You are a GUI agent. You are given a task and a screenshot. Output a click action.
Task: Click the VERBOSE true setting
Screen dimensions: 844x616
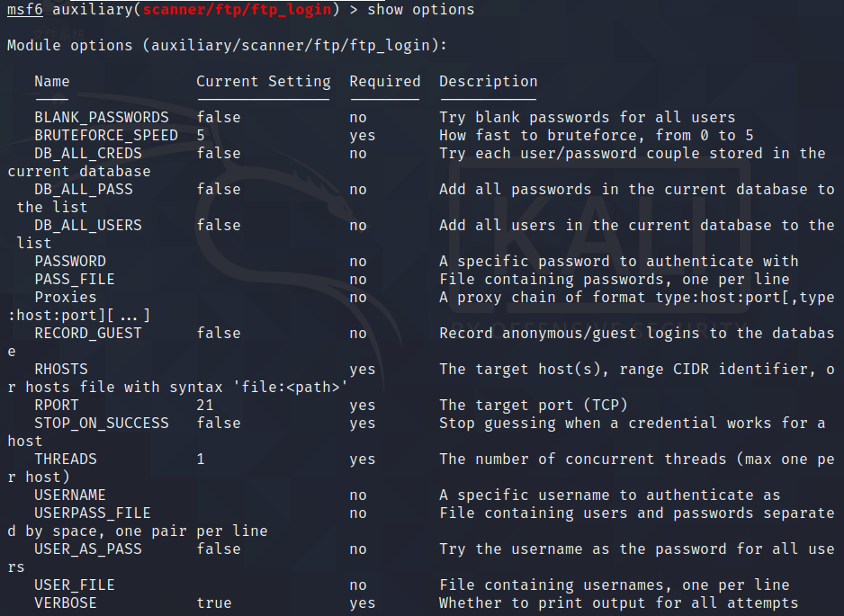click(x=214, y=603)
